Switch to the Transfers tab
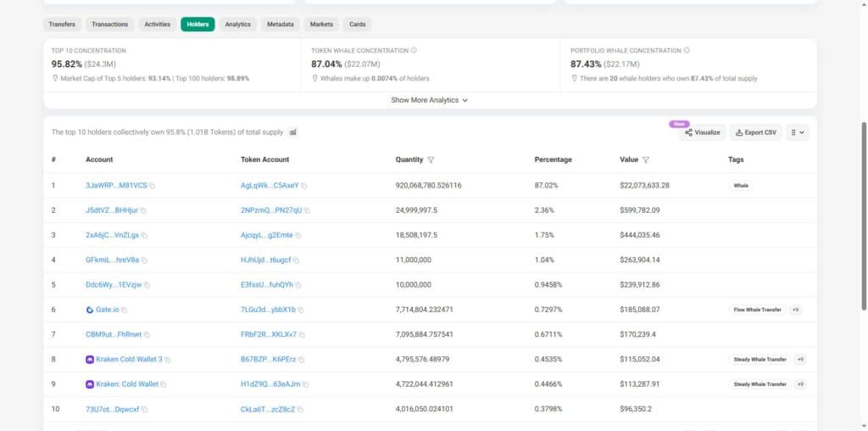 pyautogui.click(x=62, y=25)
